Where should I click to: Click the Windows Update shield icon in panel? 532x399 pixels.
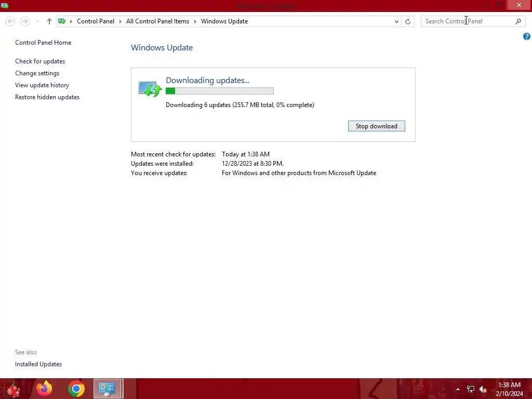click(x=150, y=89)
